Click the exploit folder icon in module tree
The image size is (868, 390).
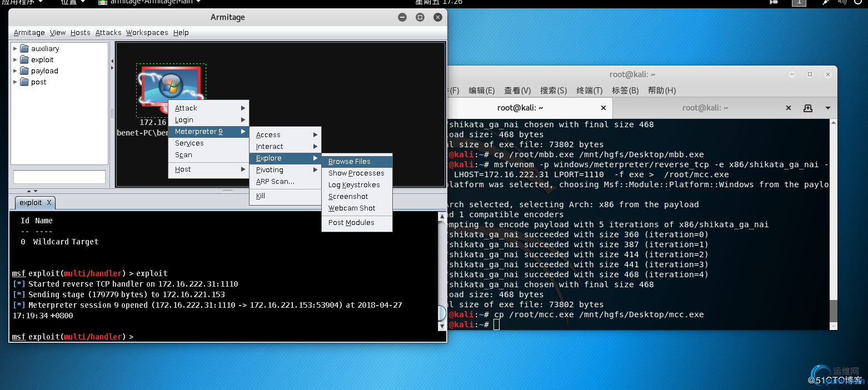[x=24, y=59]
